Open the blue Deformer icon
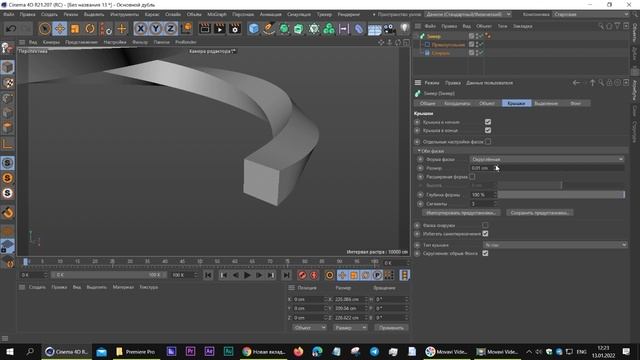Viewport: 640px width, 360px height. (359, 29)
